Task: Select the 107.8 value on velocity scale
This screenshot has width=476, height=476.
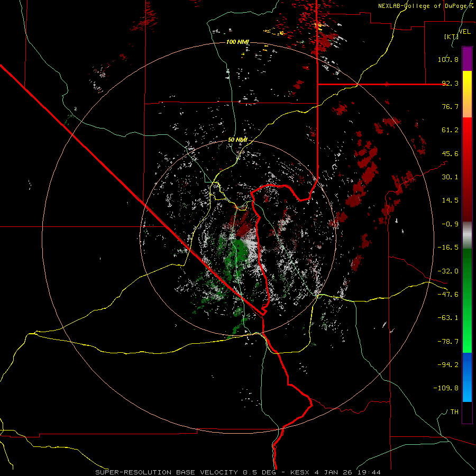Action: (x=448, y=59)
